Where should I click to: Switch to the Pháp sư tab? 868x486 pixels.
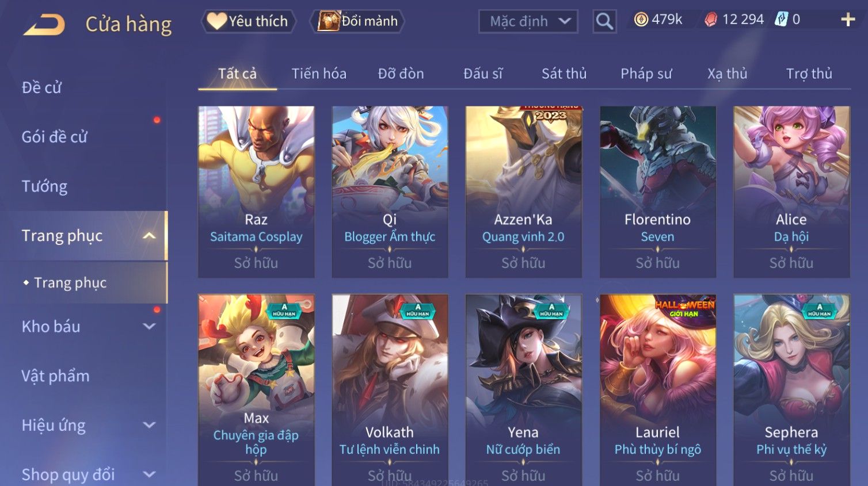pos(646,74)
